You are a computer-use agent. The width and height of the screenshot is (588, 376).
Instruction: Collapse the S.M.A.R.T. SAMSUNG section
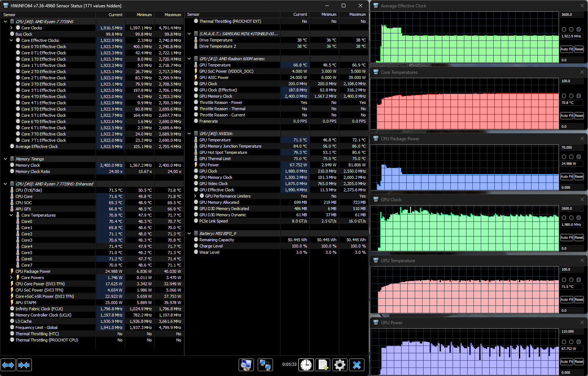pyautogui.click(x=189, y=34)
